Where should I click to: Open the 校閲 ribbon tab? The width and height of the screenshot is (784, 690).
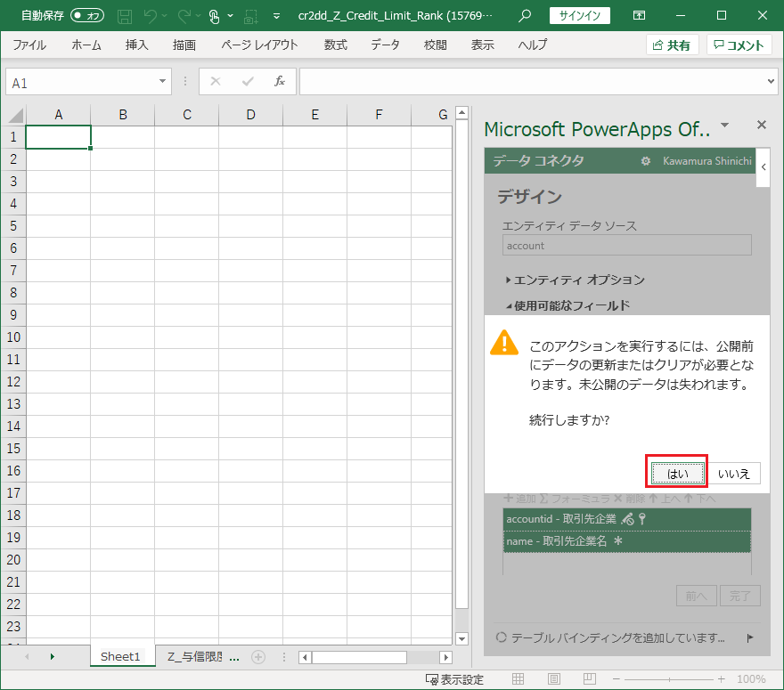435,45
